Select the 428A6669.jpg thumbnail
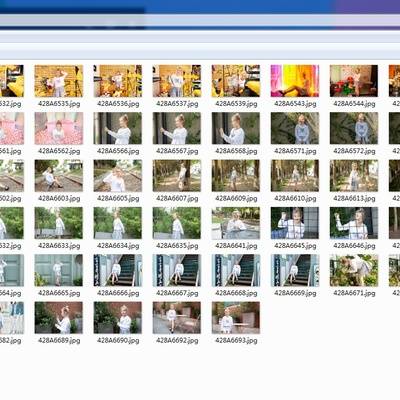This screenshot has width=400, height=400. tap(295, 270)
